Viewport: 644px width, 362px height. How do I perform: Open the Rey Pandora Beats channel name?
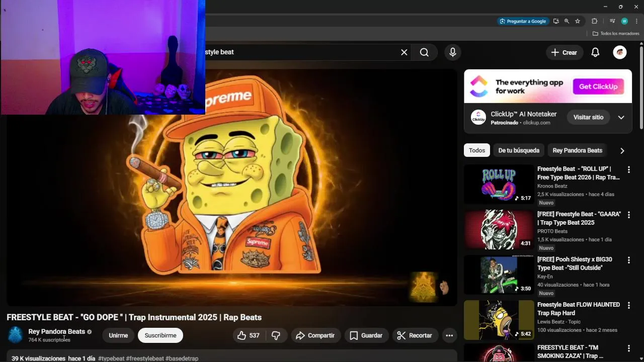point(57,331)
